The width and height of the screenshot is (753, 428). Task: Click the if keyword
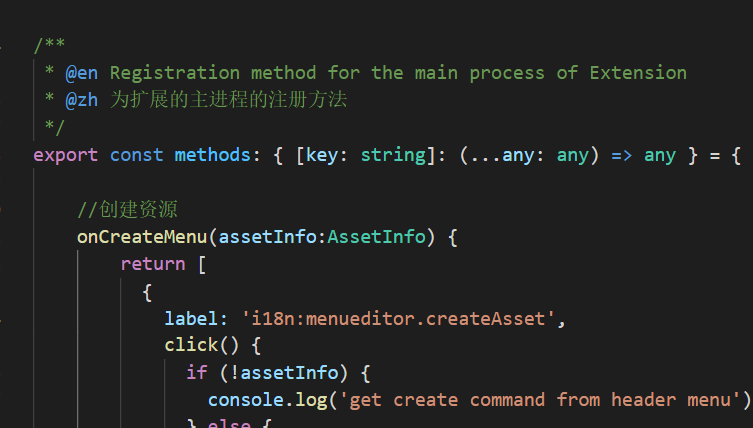point(197,373)
